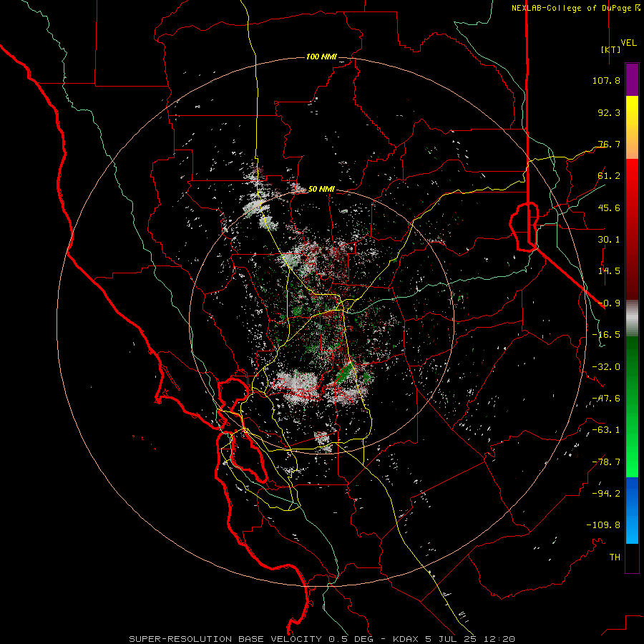Image resolution: width=644 pixels, height=644 pixels.
Task: Click the -16.5 velocity scale label
Action: click(x=606, y=335)
